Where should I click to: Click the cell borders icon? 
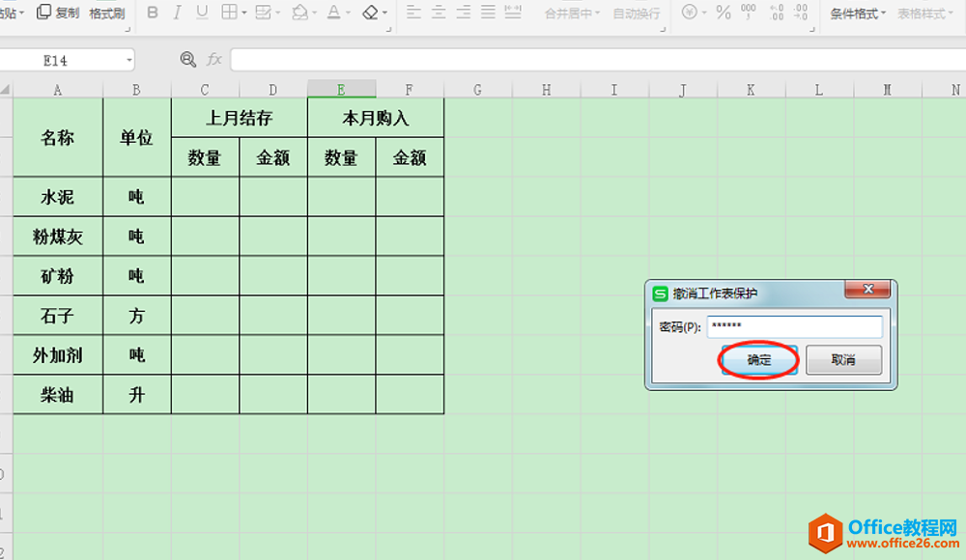tap(229, 13)
